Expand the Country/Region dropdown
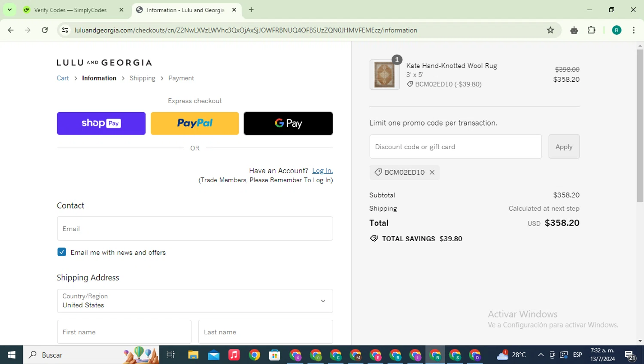This screenshot has height=364, width=644. pos(195,301)
